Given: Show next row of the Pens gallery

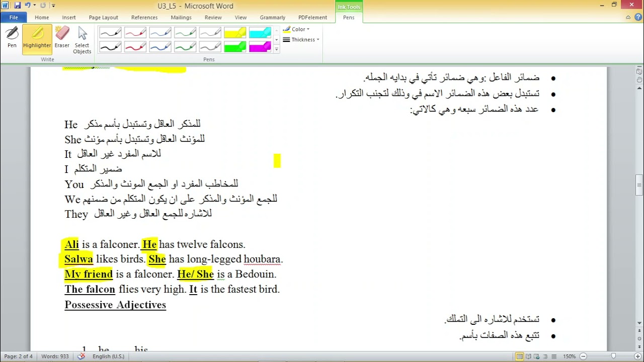Looking at the screenshot, I should (x=276, y=40).
